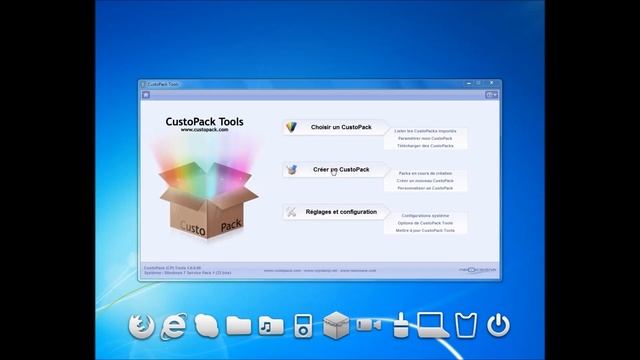Click the iPod icon in the dock
The image size is (640, 360).
point(303,326)
